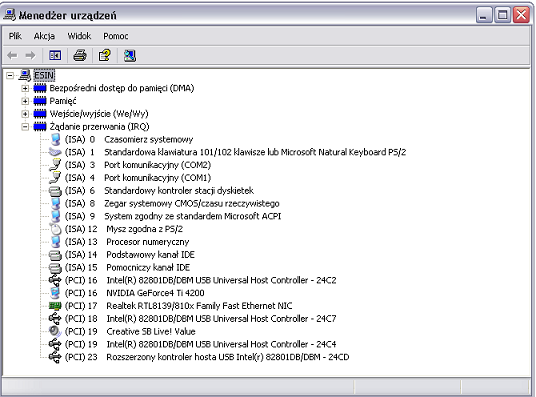Viewport: 536px width, 397px height.
Task: Select Żądanie przerwania (IRQ) label
Action: click(x=99, y=127)
